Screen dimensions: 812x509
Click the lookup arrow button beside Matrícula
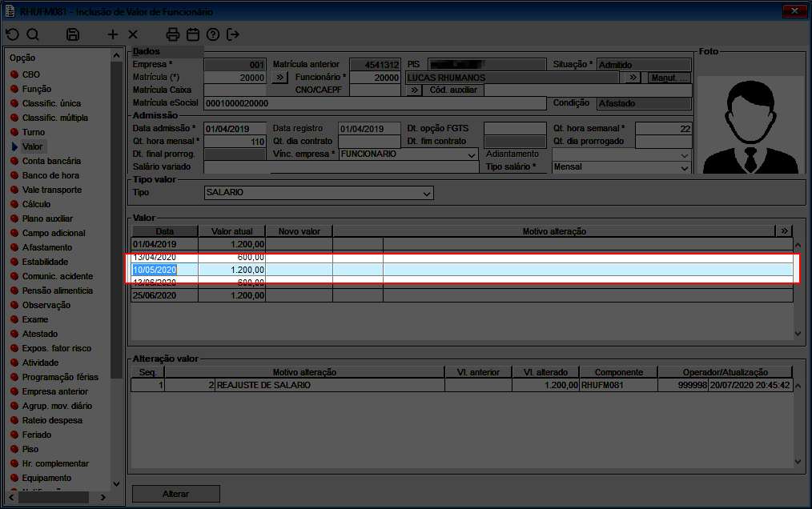(279, 77)
